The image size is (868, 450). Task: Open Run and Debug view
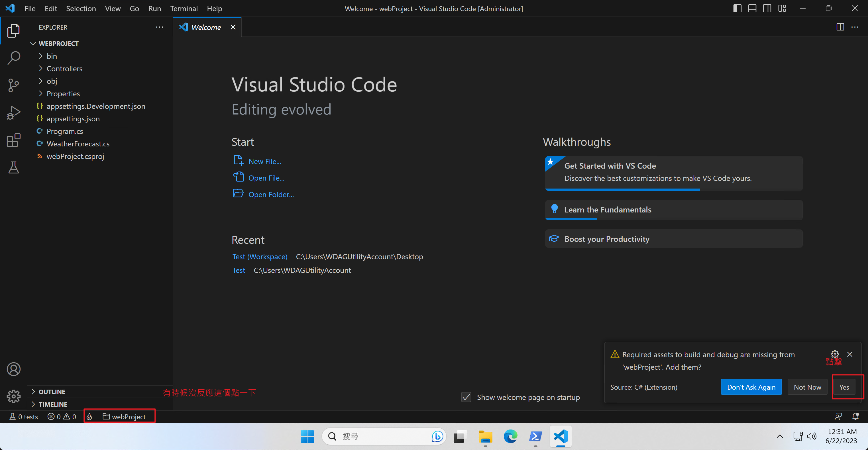click(x=13, y=113)
